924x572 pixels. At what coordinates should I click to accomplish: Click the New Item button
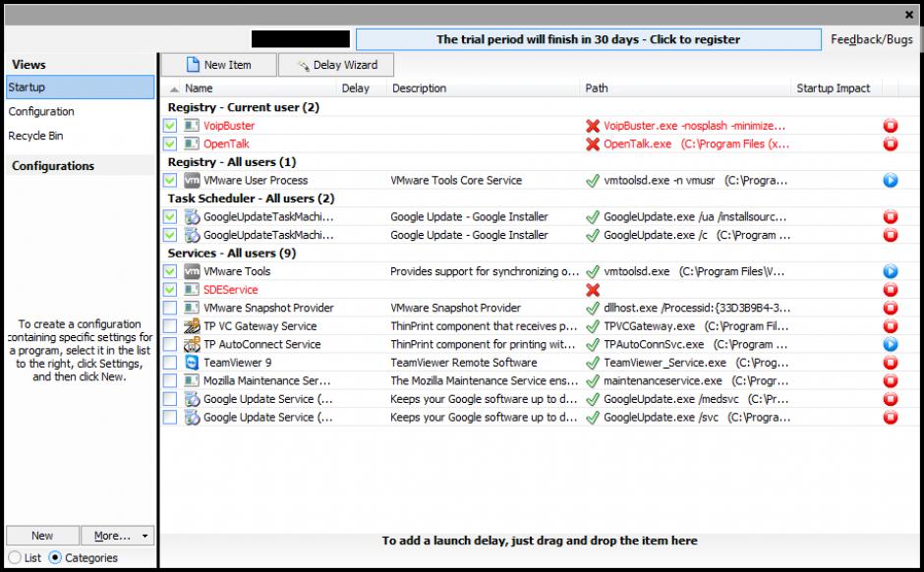[x=218, y=65]
